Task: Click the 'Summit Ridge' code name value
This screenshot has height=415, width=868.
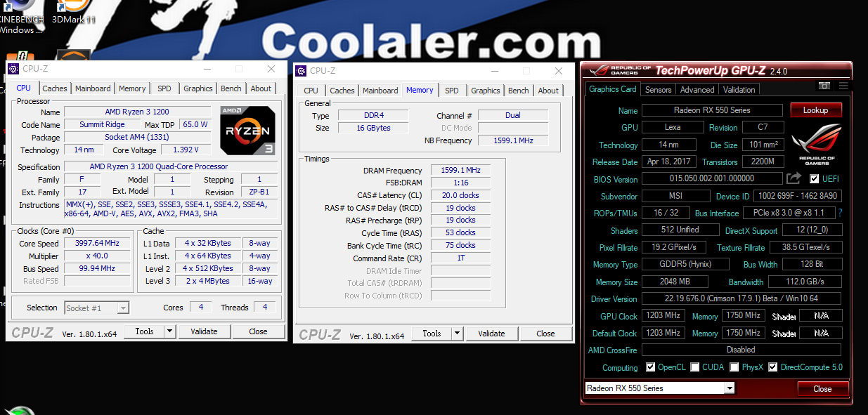Action: (102, 124)
